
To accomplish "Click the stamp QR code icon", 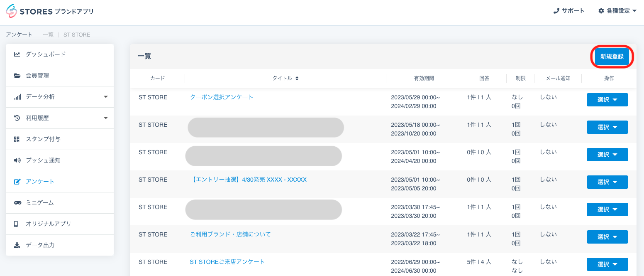I will point(17,139).
